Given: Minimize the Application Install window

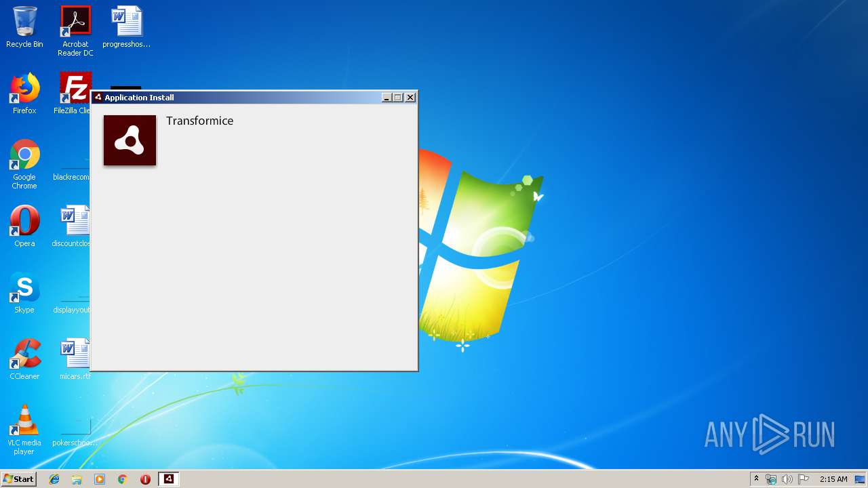Looking at the screenshot, I should [x=387, y=98].
